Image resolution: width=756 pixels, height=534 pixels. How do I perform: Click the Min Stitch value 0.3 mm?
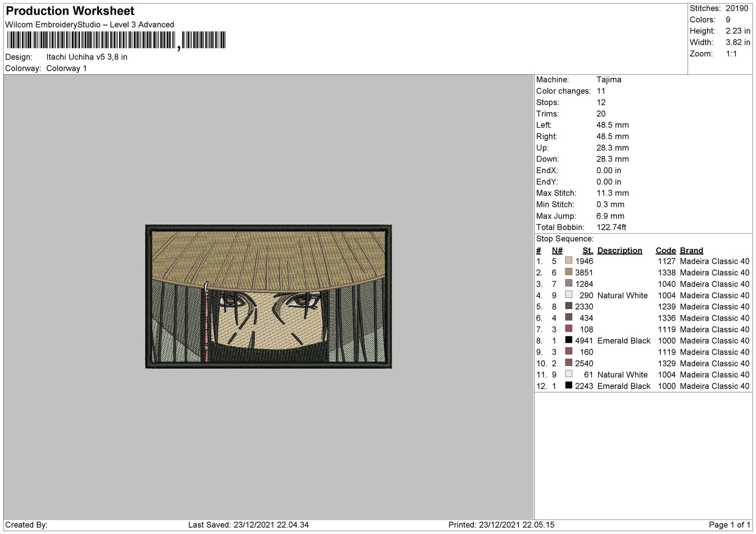[611, 204]
